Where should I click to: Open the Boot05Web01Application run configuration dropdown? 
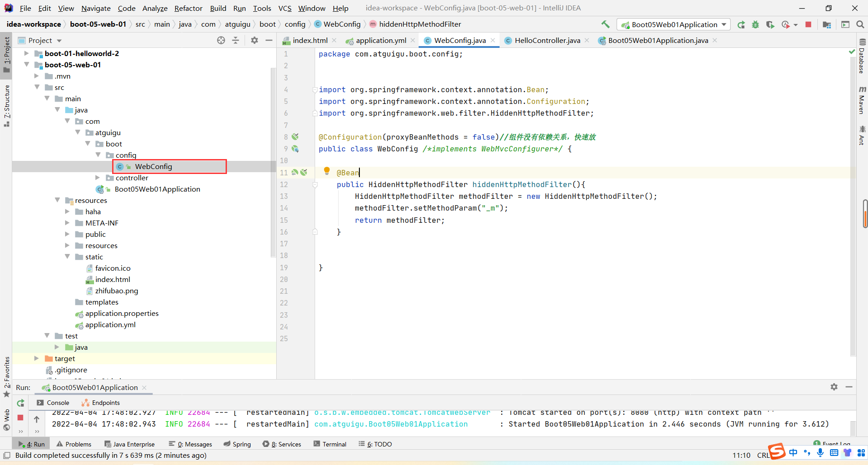click(674, 24)
